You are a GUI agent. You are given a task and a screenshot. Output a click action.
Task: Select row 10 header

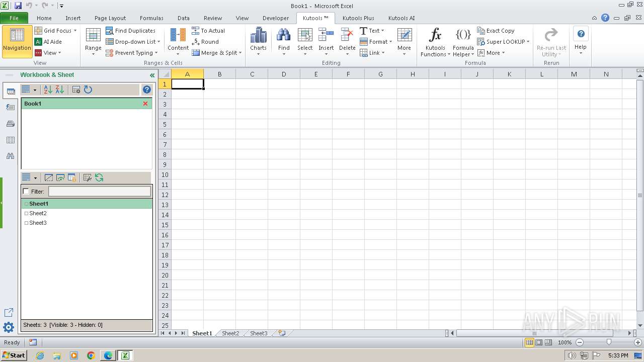[x=165, y=174]
